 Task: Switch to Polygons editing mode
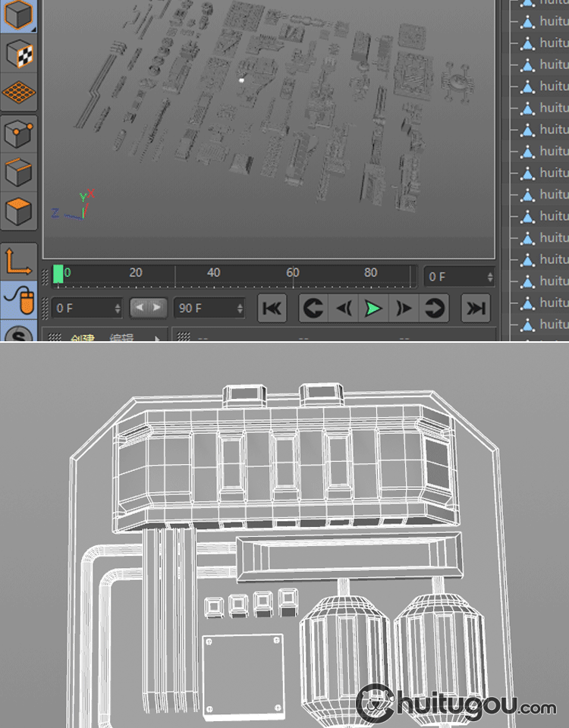18,212
